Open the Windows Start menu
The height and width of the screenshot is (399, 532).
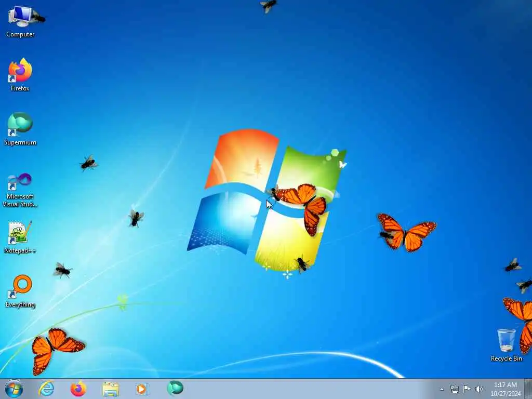coord(14,389)
